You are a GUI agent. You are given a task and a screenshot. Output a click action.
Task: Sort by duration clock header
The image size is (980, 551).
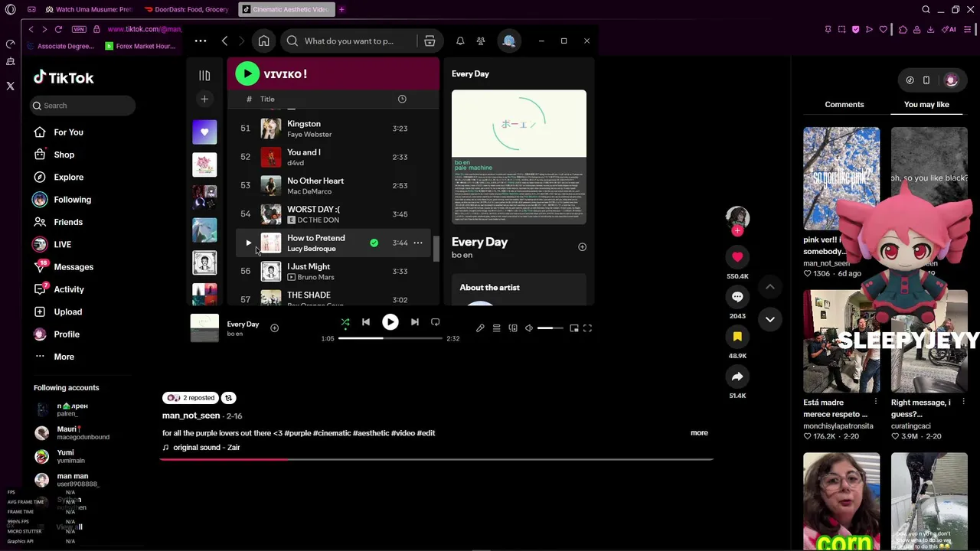click(x=402, y=99)
